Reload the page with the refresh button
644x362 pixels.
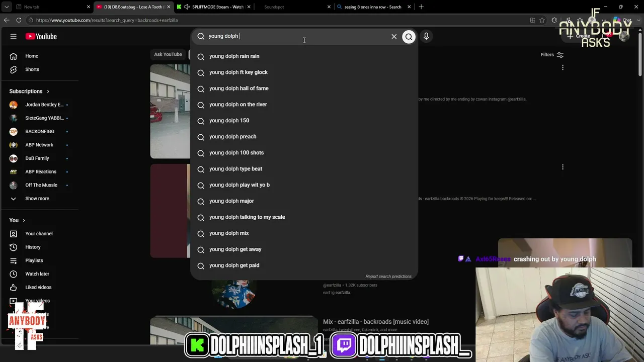coord(19,20)
